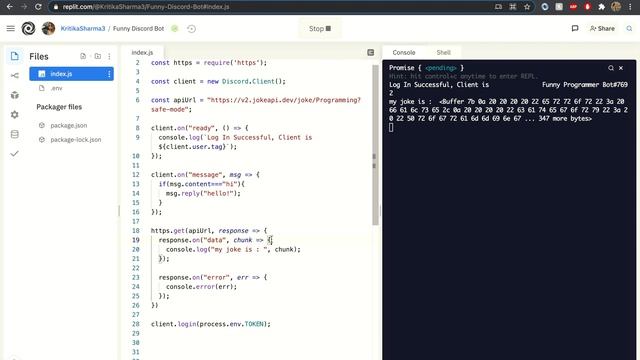
Task: Click the Packager files heading
Action: 59,107
